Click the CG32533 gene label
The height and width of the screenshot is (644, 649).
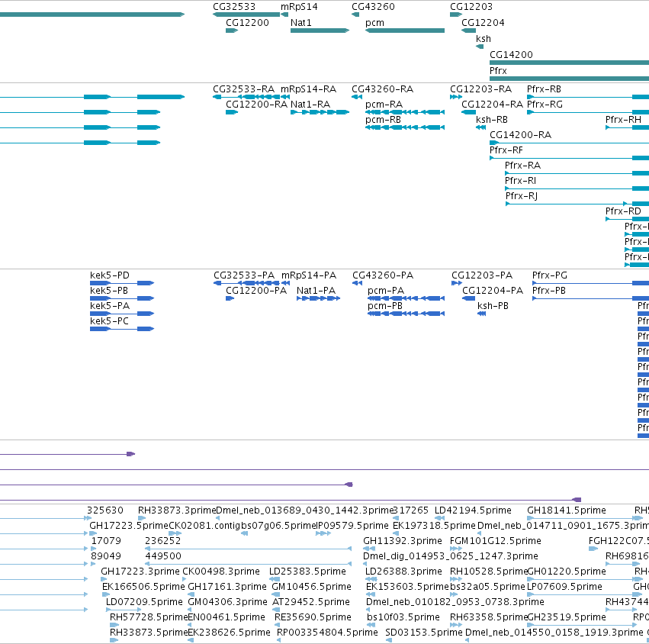[234, 7]
